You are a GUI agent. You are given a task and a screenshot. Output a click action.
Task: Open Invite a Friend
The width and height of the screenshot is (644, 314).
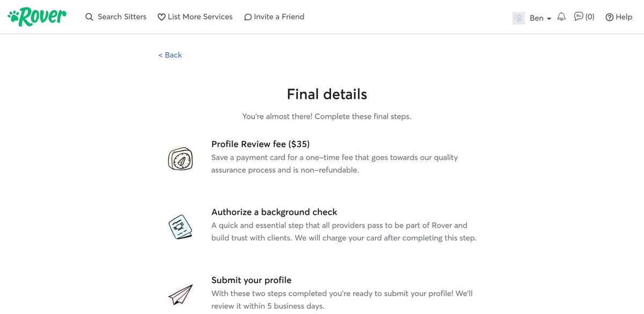click(280, 17)
